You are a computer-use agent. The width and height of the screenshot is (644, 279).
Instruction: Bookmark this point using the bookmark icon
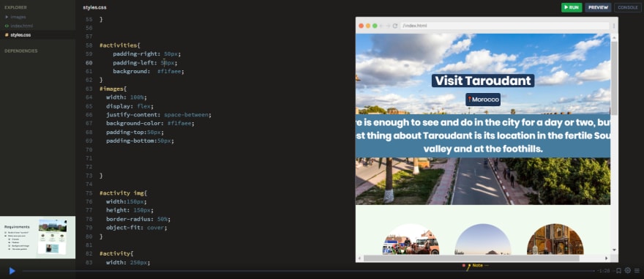pyautogui.click(x=618, y=270)
